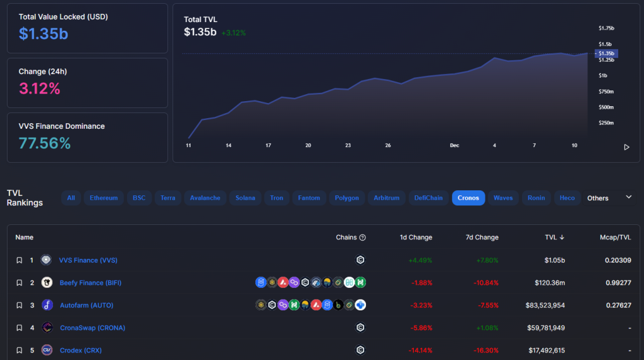Select the Arbitrum chain filter
Viewport: 644px width, 360px height.
387,198
